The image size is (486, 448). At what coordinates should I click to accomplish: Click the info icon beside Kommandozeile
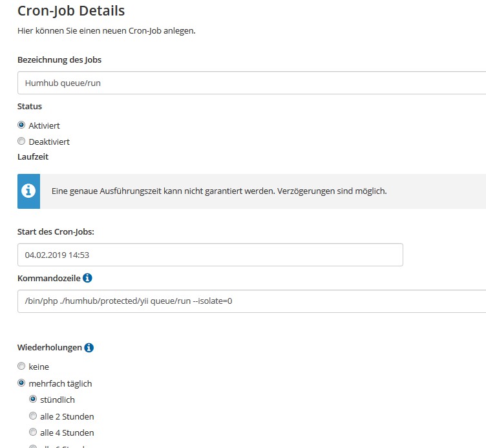click(87, 278)
